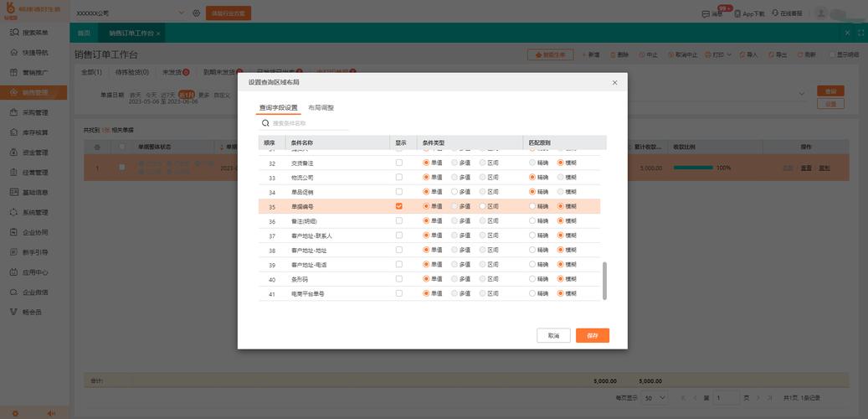
Task: Open 应用中心 icon in sidebar
Action: [15, 272]
